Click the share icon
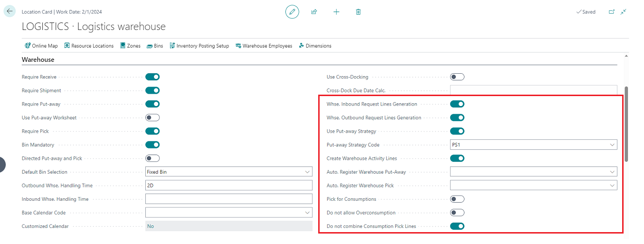This screenshot has height=244, width=644. point(314,12)
